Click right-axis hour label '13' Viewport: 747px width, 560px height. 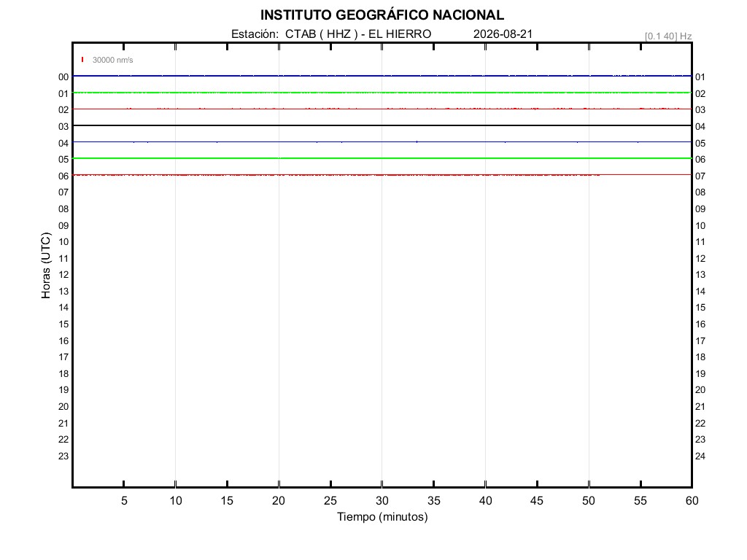(x=700, y=275)
